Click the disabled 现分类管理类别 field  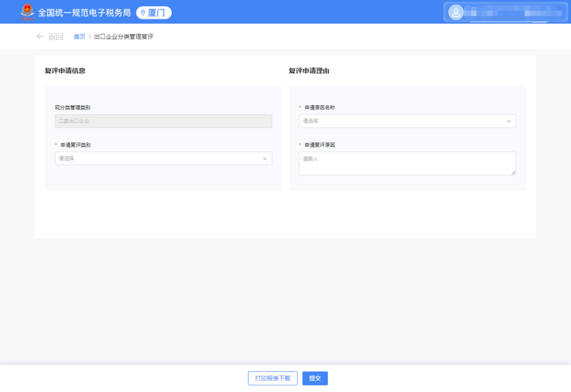click(163, 121)
